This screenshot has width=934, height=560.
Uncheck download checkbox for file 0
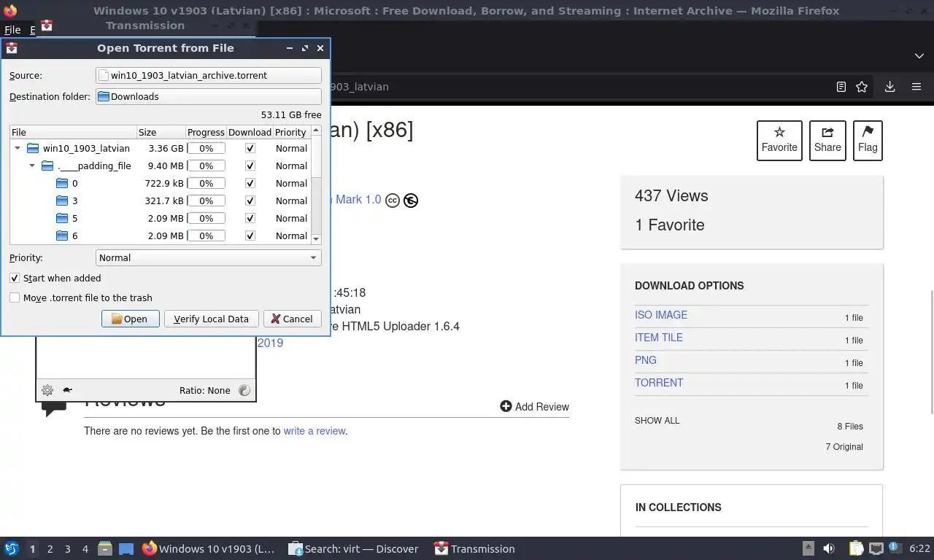point(250,183)
